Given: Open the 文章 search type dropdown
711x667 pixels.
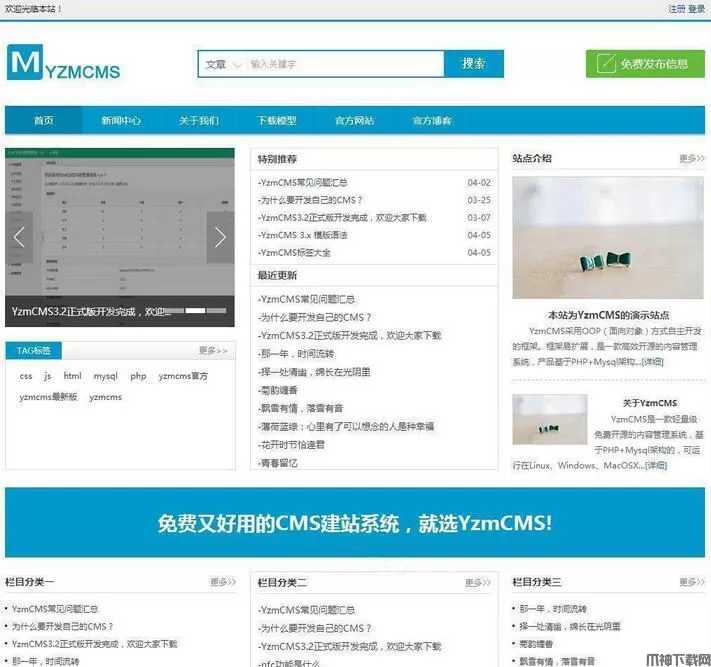Looking at the screenshot, I should coord(222,64).
